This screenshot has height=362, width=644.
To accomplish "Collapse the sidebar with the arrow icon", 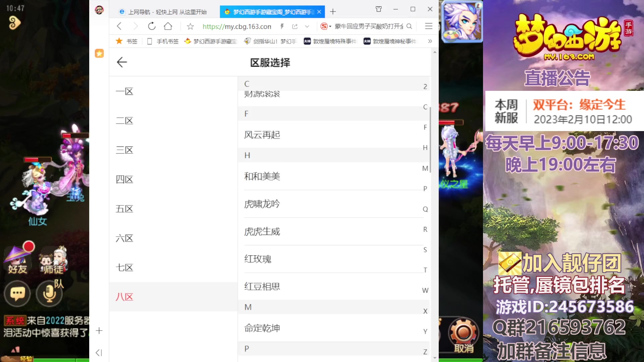I will click(x=99, y=353).
